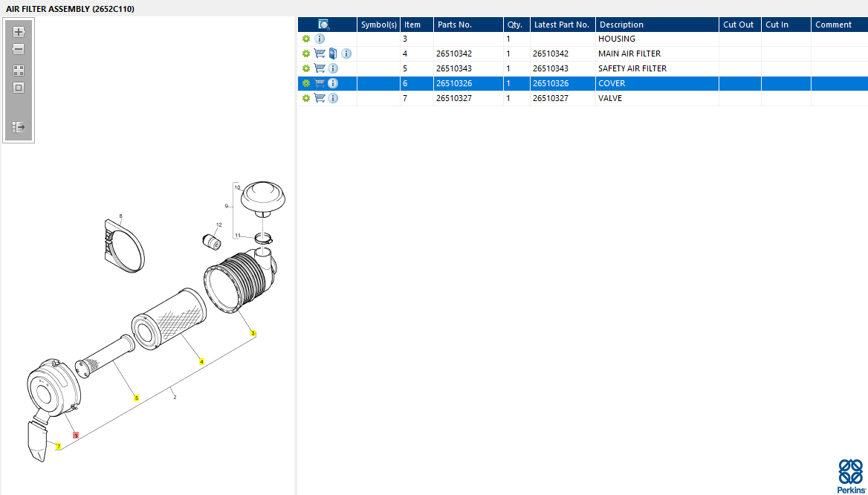Open the info icon for the HOUSING row

tap(320, 39)
